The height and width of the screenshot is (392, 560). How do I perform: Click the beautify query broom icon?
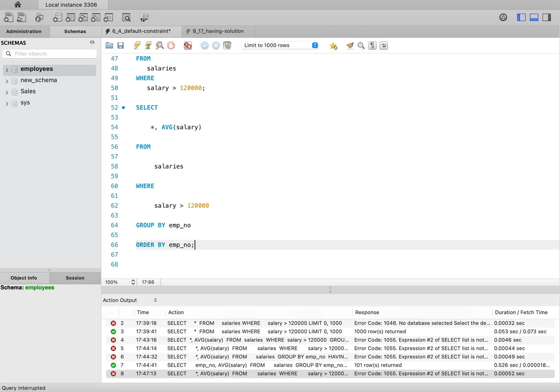(x=350, y=45)
